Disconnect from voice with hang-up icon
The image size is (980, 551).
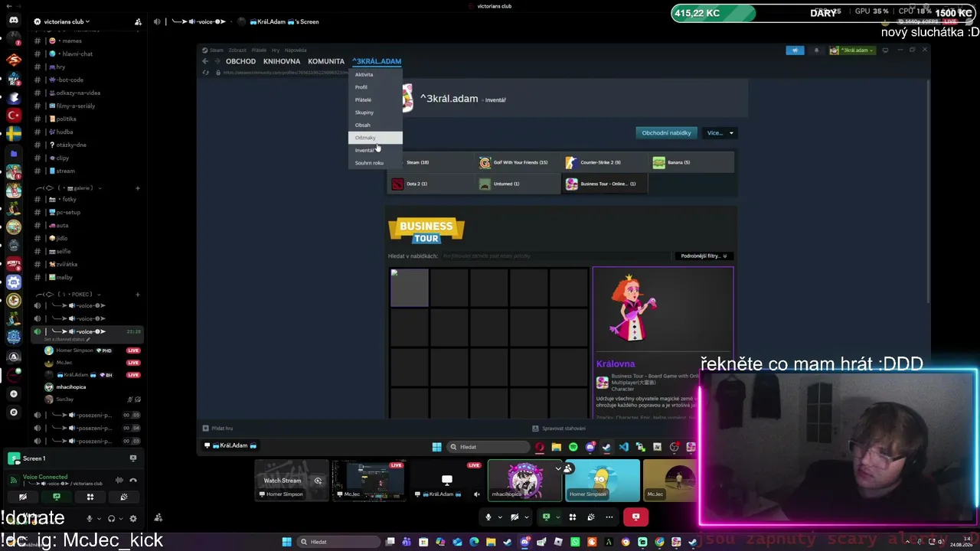pyautogui.click(x=133, y=480)
